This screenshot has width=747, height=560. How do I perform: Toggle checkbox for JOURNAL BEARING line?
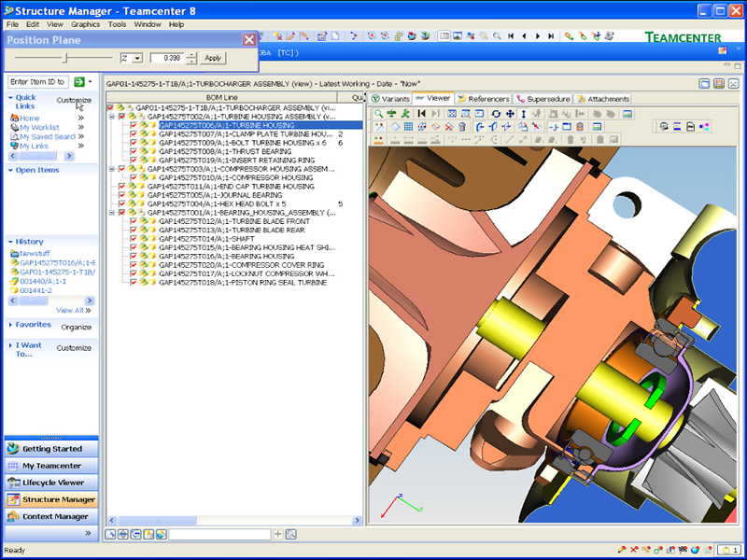(122, 195)
